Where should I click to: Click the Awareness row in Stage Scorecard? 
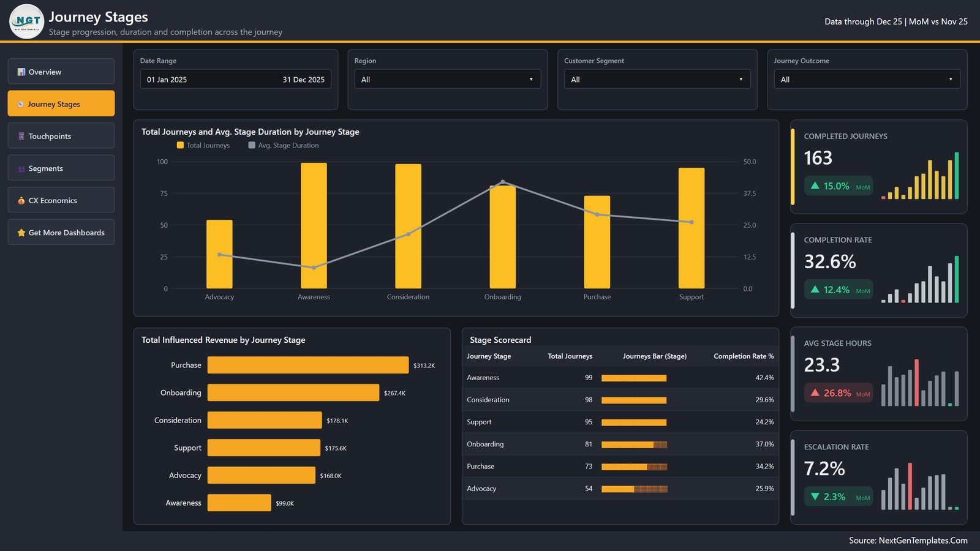point(620,378)
